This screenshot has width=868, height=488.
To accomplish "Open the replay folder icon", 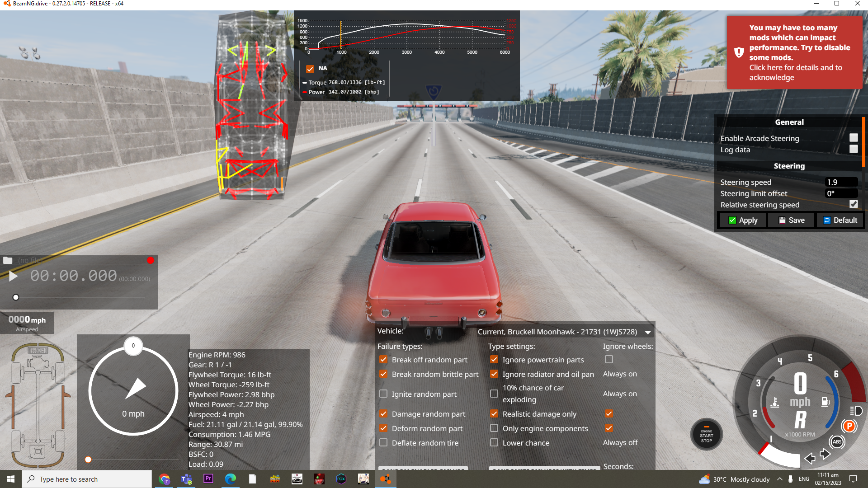I will [8, 260].
